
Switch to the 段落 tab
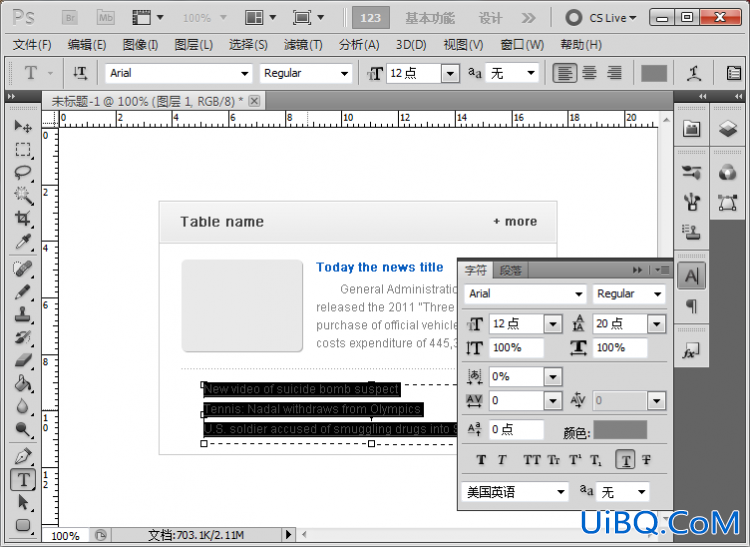(x=510, y=271)
